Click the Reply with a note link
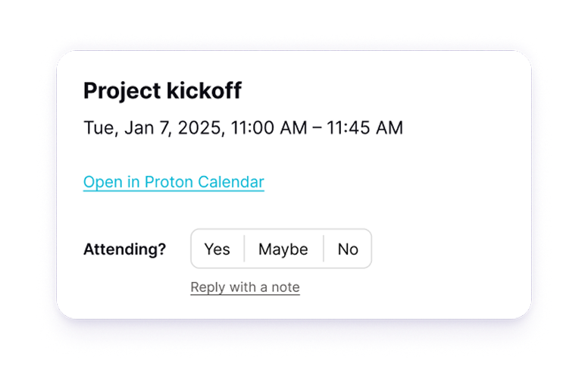Image resolution: width=588 pixels, height=379 pixels. [245, 287]
